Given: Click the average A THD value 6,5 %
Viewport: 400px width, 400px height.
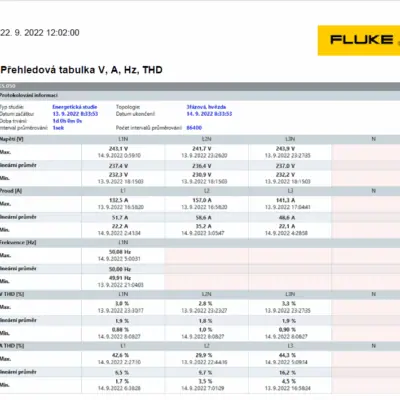Looking at the screenshot, I should click(x=122, y=373).
